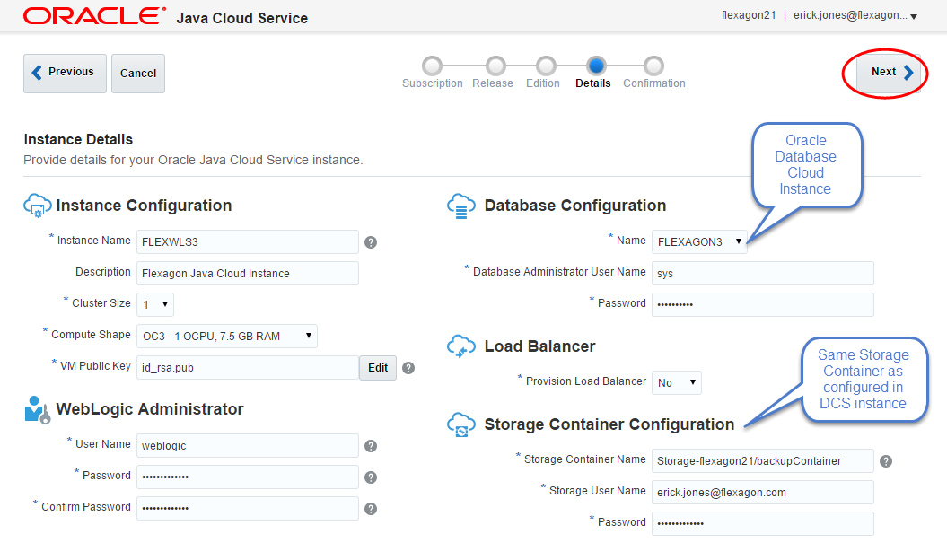This screenshot has height=560, width=947.
Task: Open the Cluster Size dropdown
Action: point(155,304)
